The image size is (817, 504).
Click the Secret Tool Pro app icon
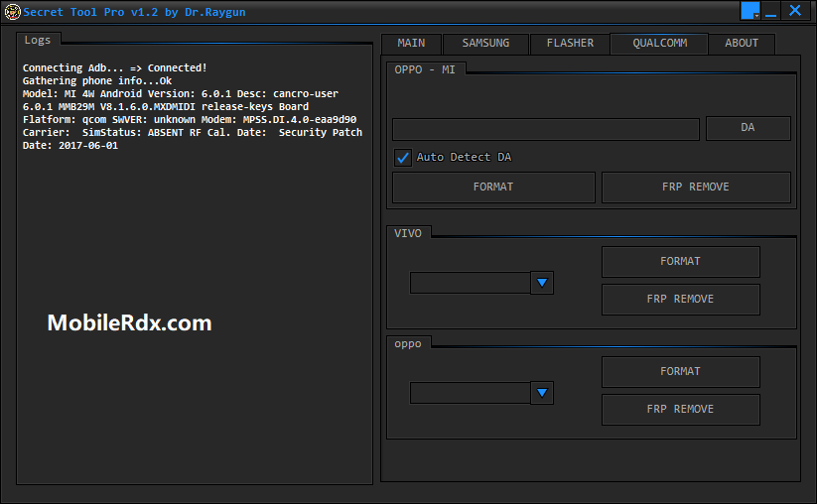(x=13, y=12)
